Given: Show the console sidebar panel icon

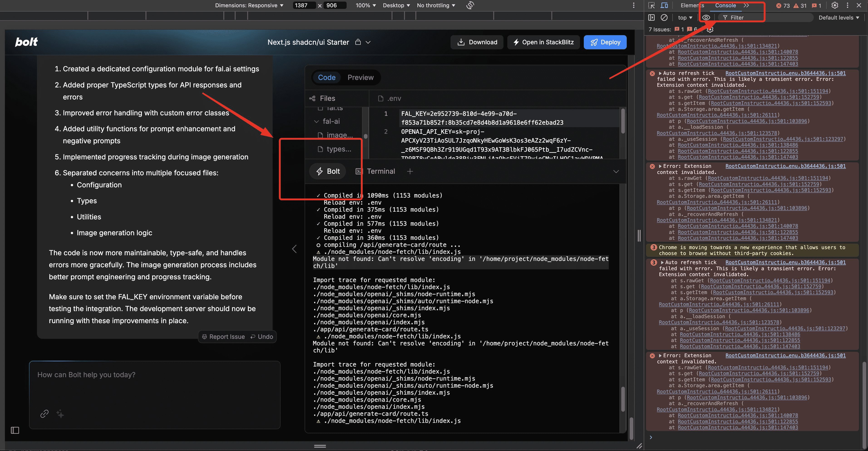Looking at the screenshot, I should [651, 17].
